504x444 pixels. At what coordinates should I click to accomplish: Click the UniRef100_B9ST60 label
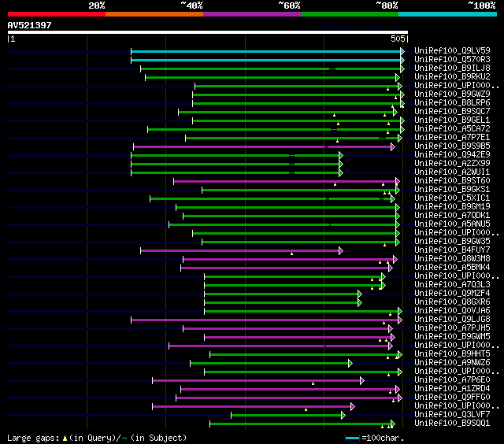452,181
